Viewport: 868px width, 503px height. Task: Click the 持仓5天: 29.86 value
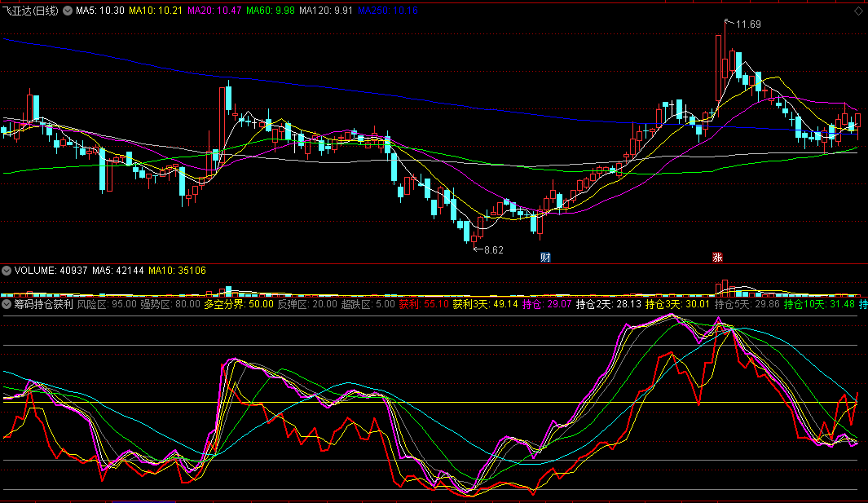coord(747,304)
